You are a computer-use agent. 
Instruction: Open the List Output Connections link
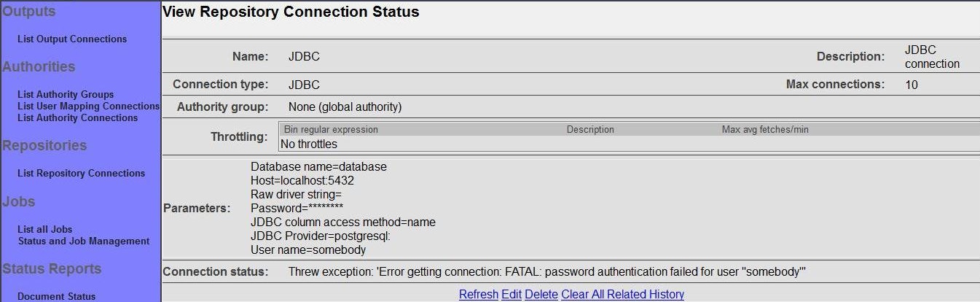pos(72,39)
